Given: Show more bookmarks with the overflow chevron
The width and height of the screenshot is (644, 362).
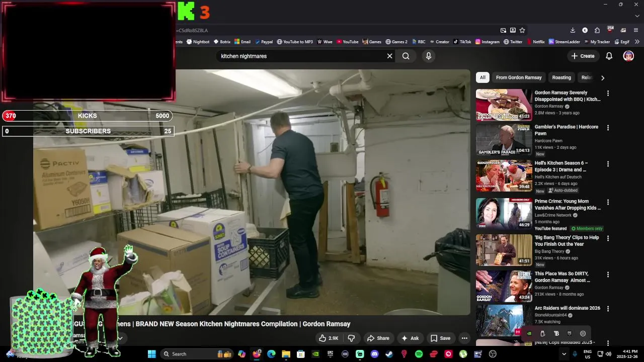Looking at the screenshot, I should 637,42.
